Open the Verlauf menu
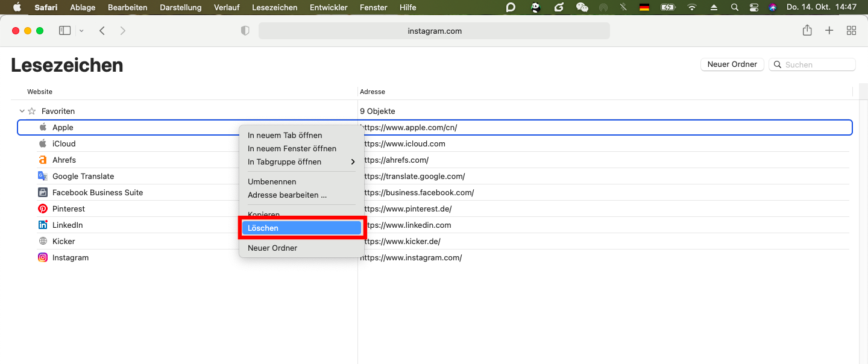 click(x=227, y=7)
